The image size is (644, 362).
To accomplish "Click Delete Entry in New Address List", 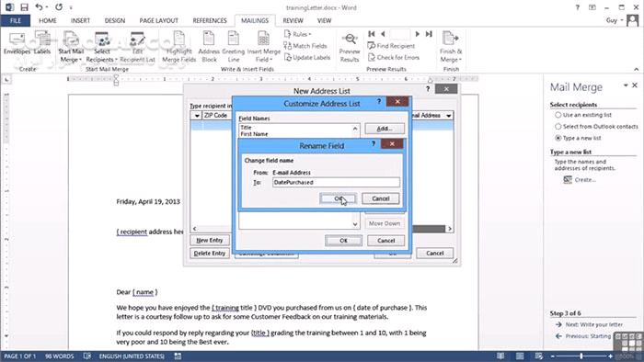I will click(x=210, y=254).
